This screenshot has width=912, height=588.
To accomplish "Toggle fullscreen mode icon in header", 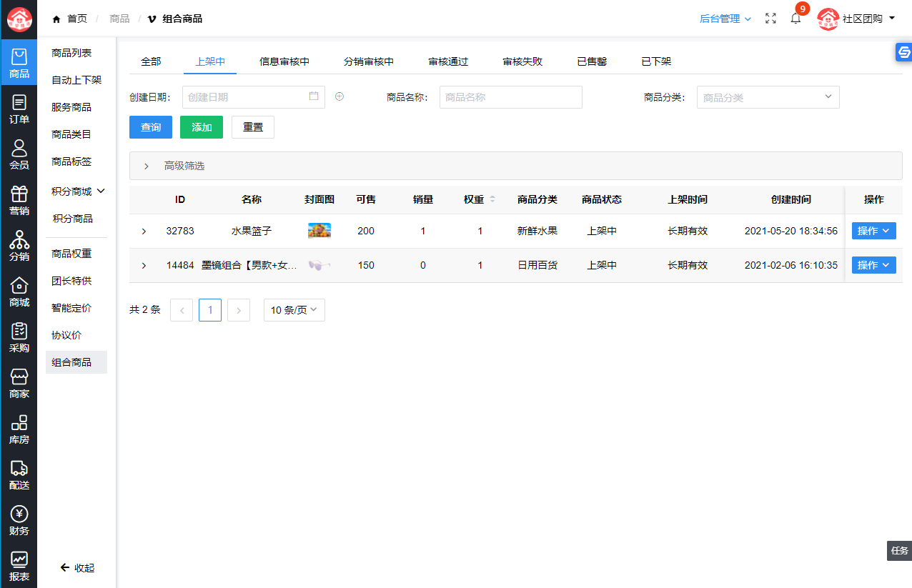I will coord(770,19).
